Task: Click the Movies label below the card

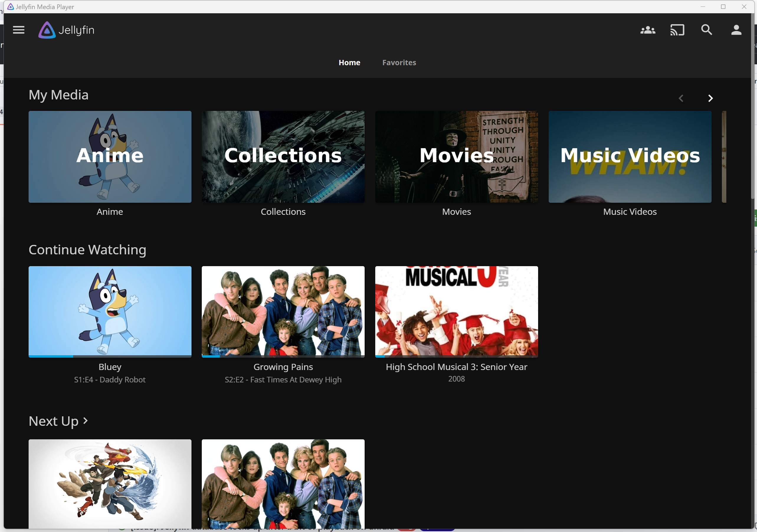Action: click(456, 212)
